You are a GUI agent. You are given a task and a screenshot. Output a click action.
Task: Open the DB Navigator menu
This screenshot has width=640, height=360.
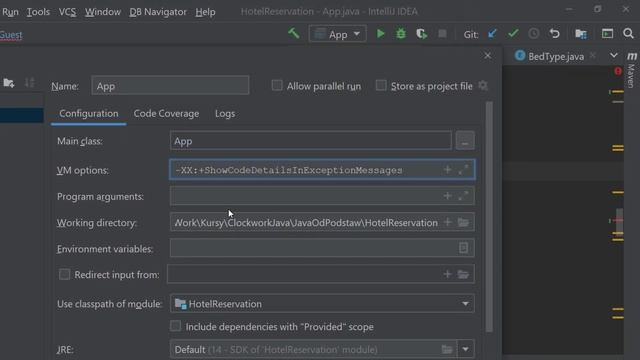(158, 12)
